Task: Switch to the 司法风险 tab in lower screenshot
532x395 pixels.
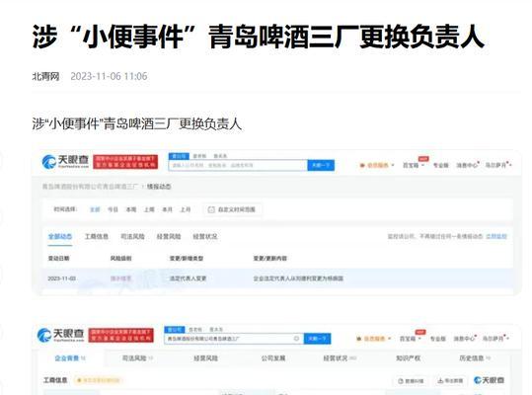Action: (x=137, y=358)
